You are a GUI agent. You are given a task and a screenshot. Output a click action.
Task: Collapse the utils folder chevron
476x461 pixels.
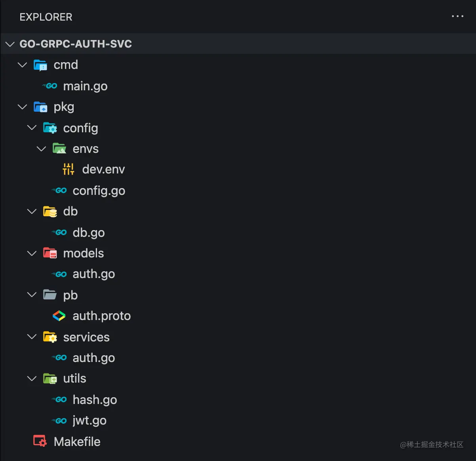(x=32, y=379)
